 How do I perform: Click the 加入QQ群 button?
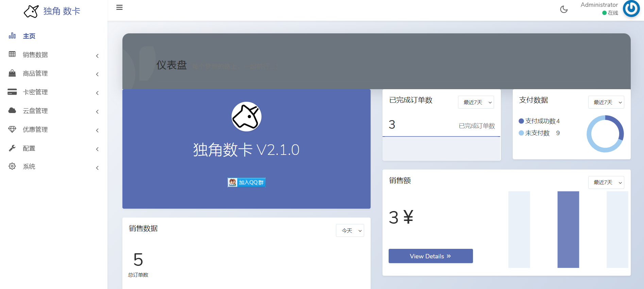coord(247,182)
